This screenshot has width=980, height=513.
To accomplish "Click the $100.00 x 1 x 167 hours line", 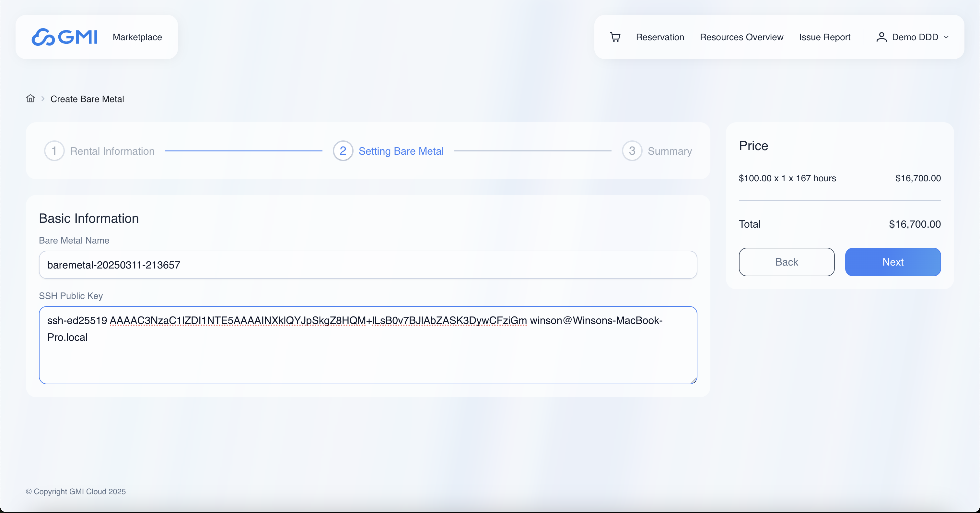I will [787, 178].
